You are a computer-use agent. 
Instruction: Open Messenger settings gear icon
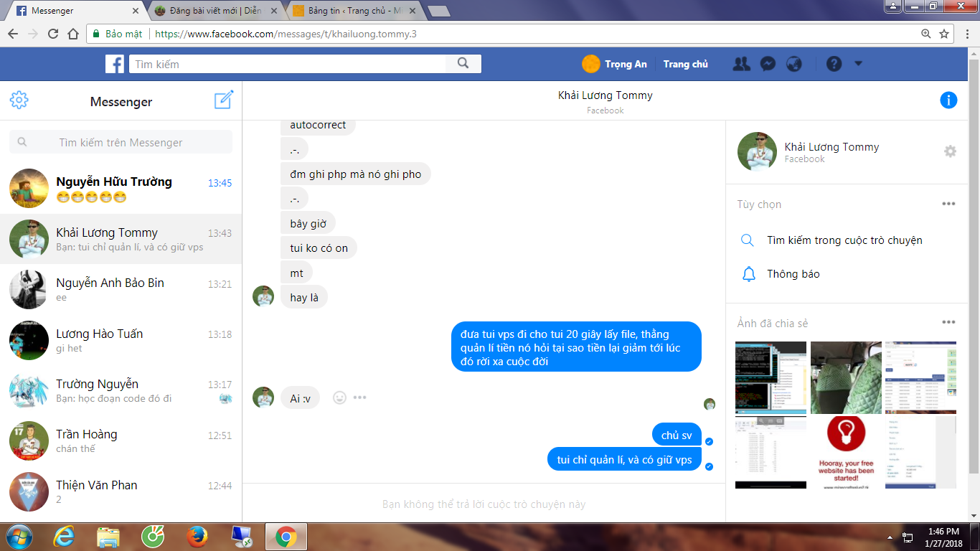click(x=19, y=100)
